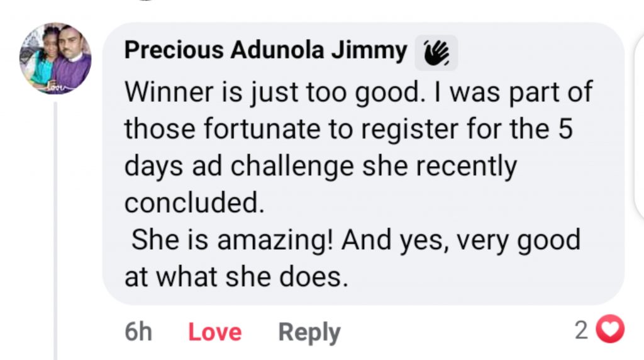
Task: Click the word 'Precious' in commenter name
Action: tap(174, 50)
